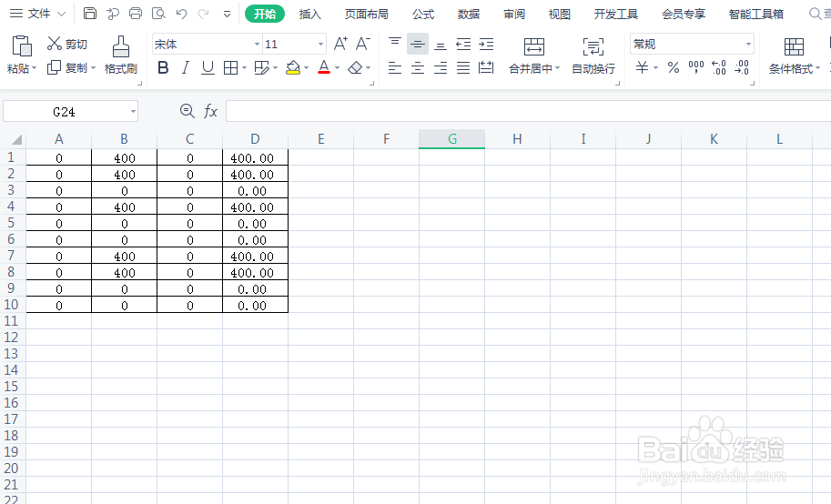Toggle center horizontal alignment
Image resolution: width=831 pixels, height=504 pixels.
(x=418, y=68)
